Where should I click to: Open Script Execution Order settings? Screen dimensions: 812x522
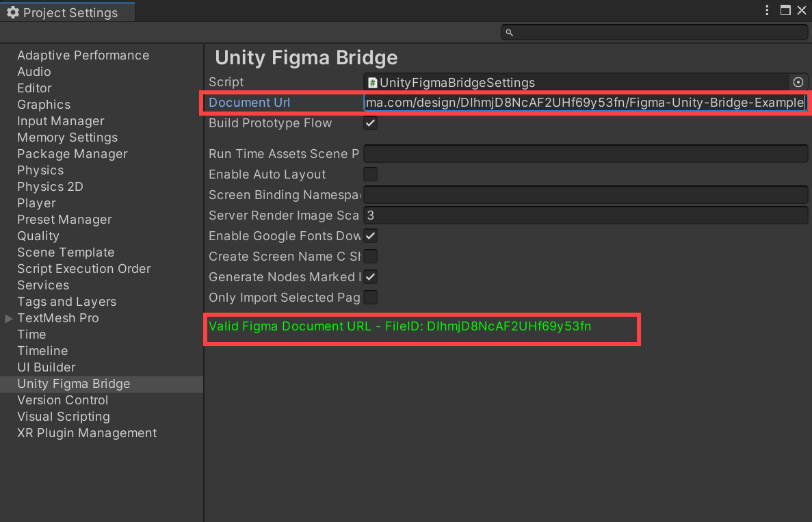[84, 269]
